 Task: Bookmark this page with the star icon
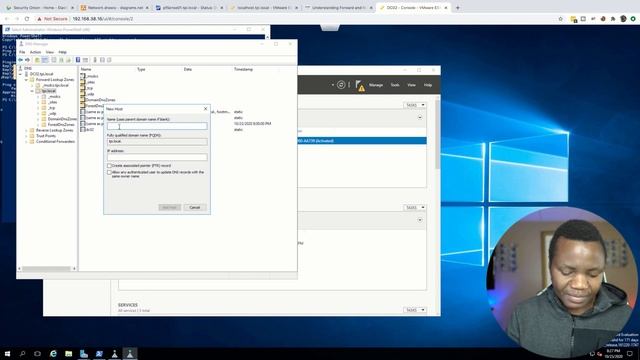pyautogui.click(x=560, y=19)
